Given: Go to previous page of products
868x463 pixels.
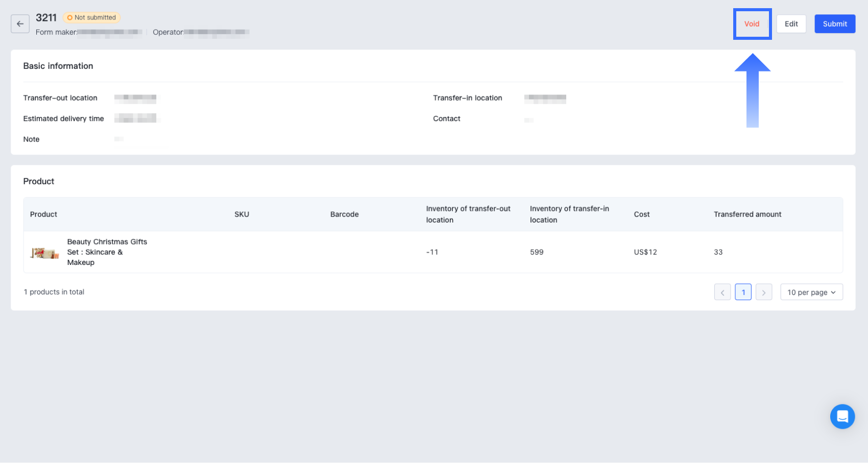Looking at the screenshot, I should tap(722, 293).
